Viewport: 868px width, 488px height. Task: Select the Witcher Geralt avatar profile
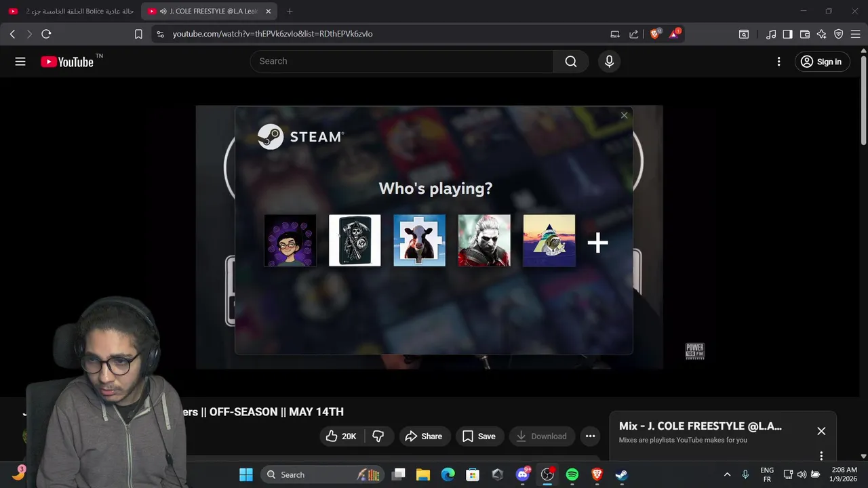click(484, 241)
